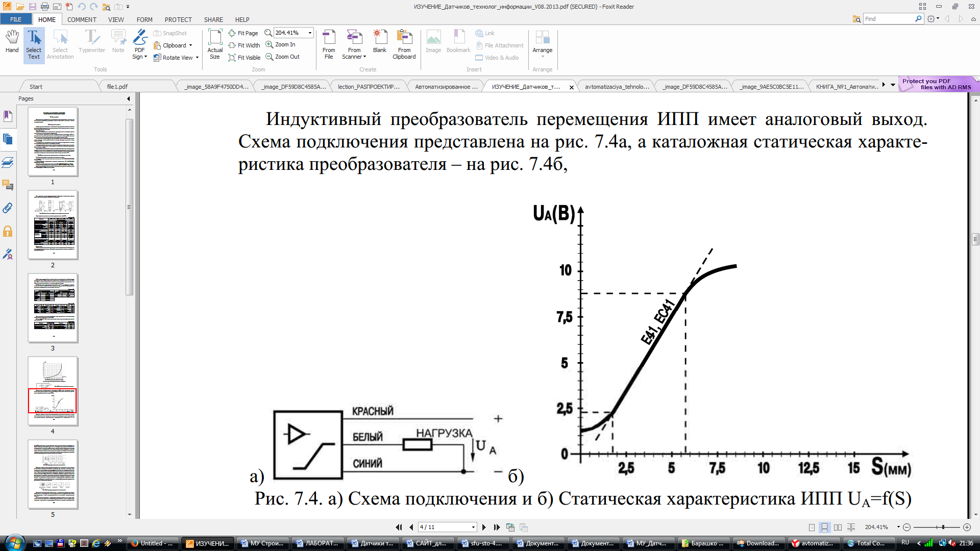Screen dimensions: 980x551
Task: Click Zoom Out
Action: [x=283, y=57]
